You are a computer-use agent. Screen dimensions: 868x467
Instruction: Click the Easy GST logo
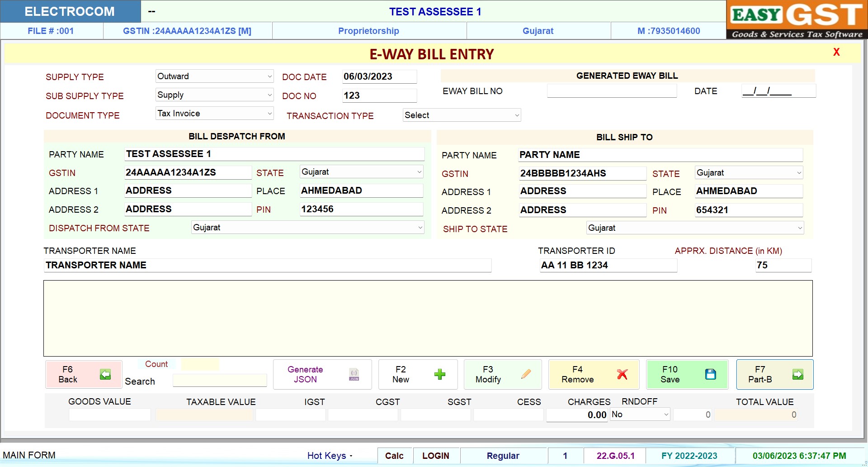coord(797,19)
